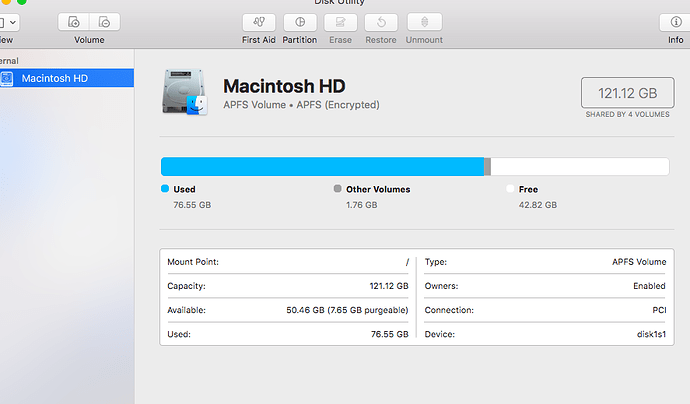The height and width of the screenshot is (404, 690).
Task: Click the Capacity value '121.12 GB' in table
Action: [389, 286]
